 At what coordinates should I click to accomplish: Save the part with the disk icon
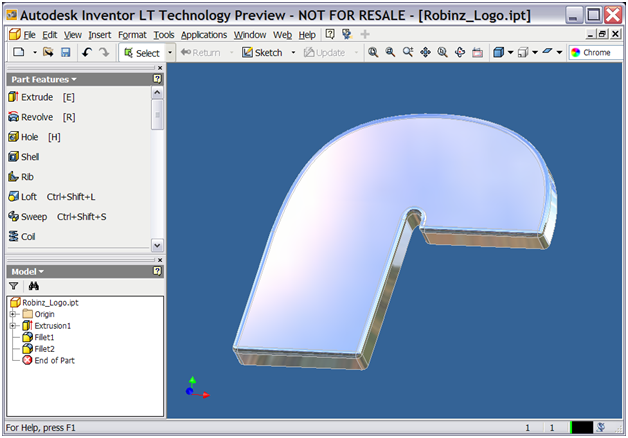pos(66,52)
